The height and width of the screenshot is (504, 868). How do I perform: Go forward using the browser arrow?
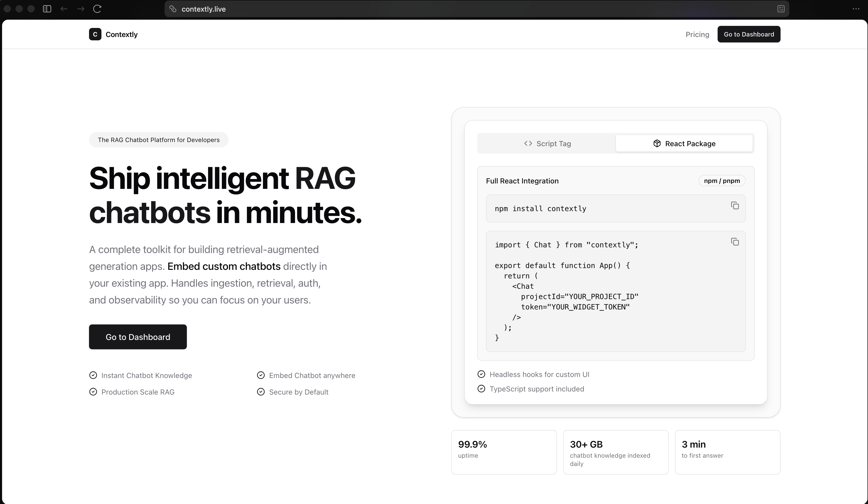(80, 9)
